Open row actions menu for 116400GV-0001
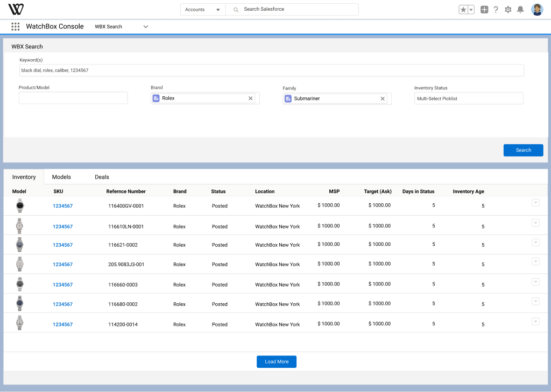Image resolution: width=551 pixels, height=392 pixels. coord(535,203)
